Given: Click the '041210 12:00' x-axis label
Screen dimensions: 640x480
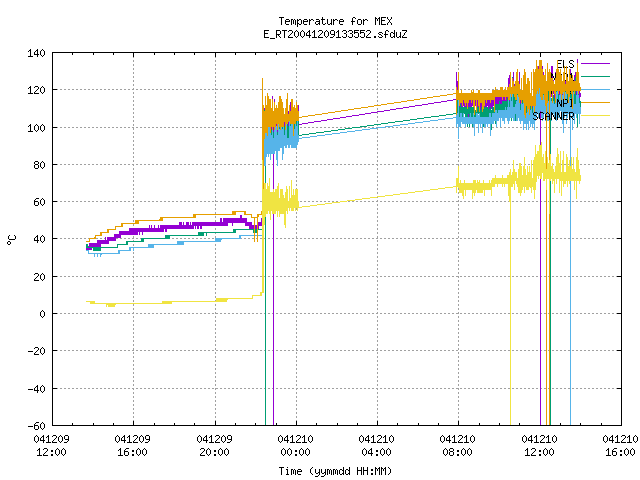Looking at the screenshot, I should [539, 446].
